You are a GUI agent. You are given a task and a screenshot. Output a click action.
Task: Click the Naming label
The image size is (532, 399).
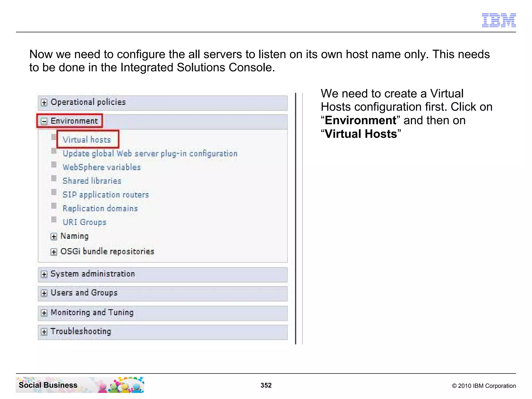[x=75, y=236]
